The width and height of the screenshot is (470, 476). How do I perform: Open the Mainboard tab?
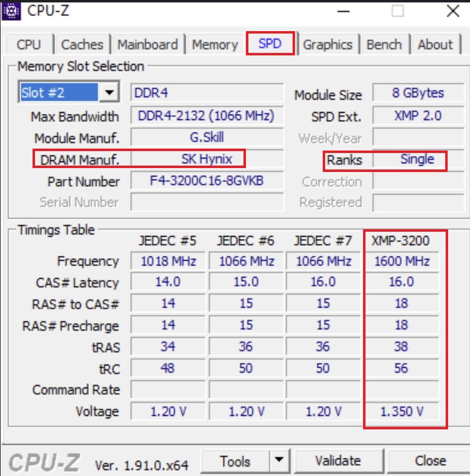point(148,45)
